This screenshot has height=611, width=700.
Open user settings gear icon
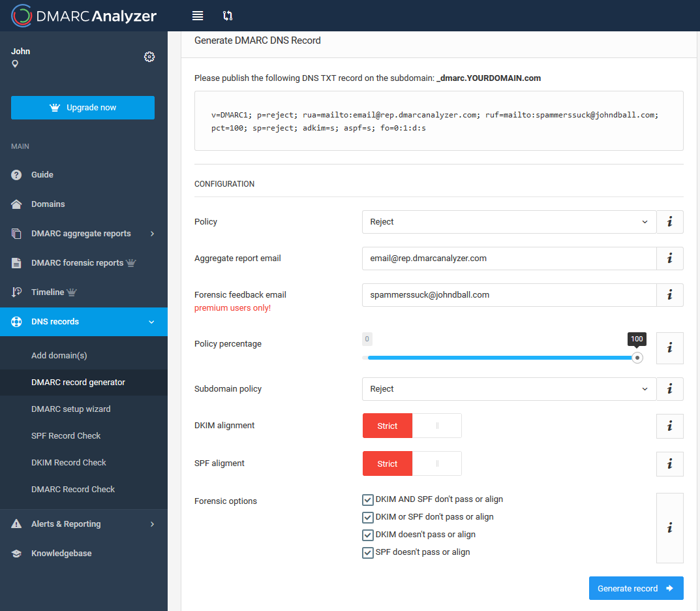pos(149,57)
